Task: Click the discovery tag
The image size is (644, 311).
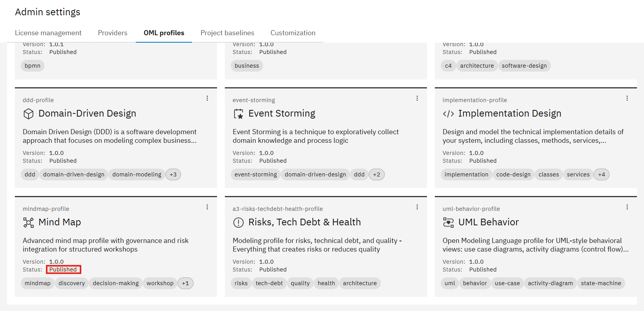Action: click(72, 283)
